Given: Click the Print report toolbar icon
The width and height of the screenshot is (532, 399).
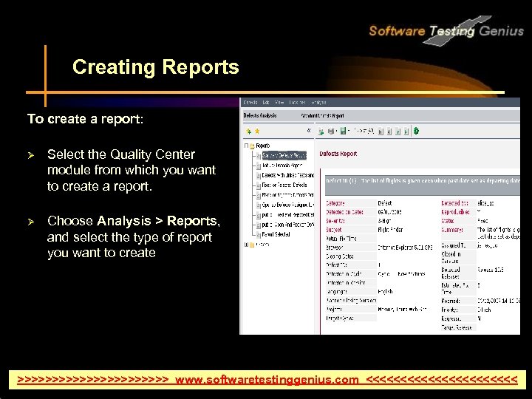Looking at the screenshot, I should (331, 131).
